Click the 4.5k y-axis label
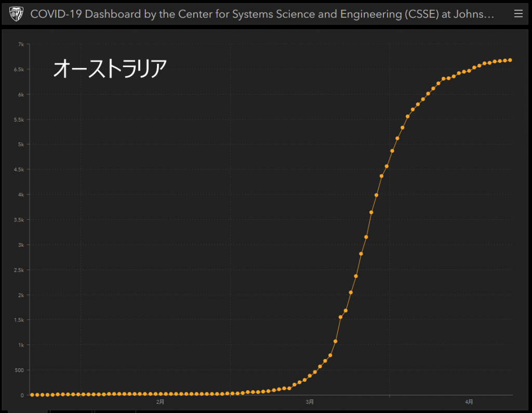 point(19,170)
